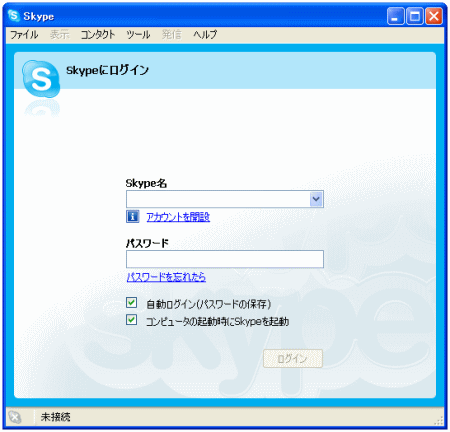The width and height of the screenshot is (450, 432).
Task: Expand the Skype名 dropdown arrow
Action: click(316, 199)
